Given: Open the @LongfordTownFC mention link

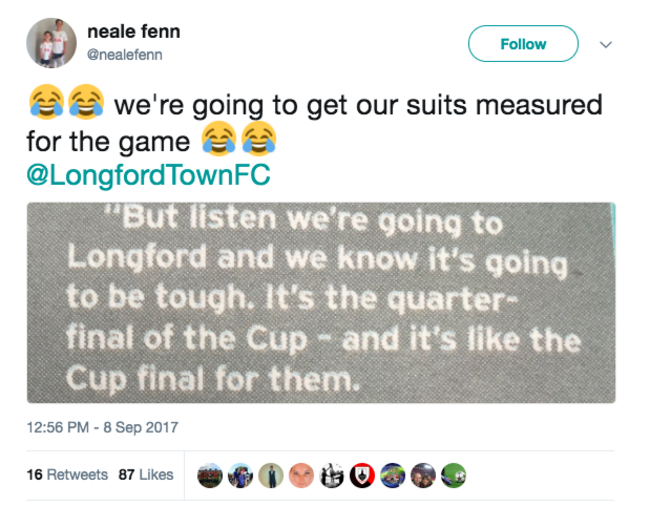Looking at the screenshot, I should [x=148, y=174].
